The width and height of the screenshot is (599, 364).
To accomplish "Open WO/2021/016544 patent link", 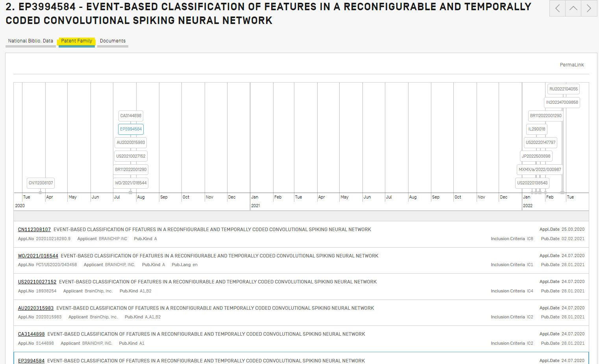I will pyautogui.click(x=38, y=256).
